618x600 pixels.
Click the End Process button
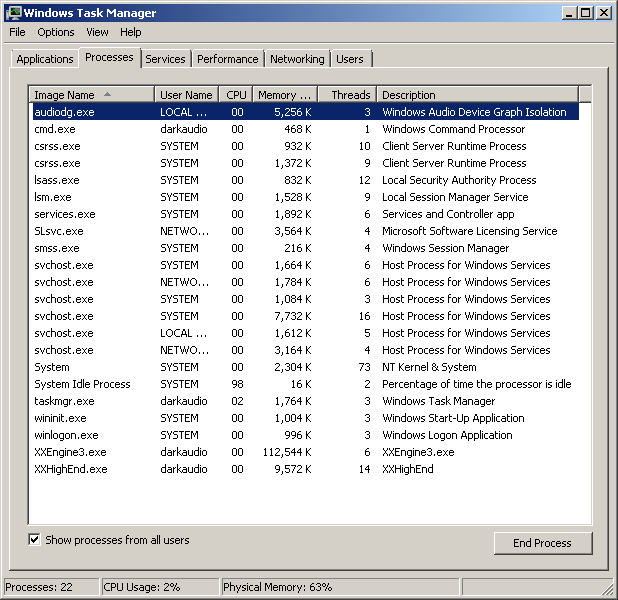coord(543,543)
